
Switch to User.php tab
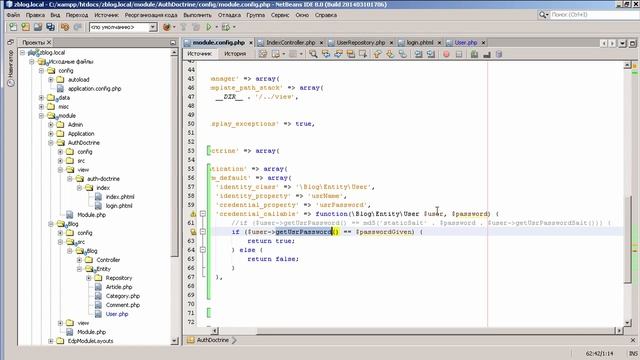(466, 42)
